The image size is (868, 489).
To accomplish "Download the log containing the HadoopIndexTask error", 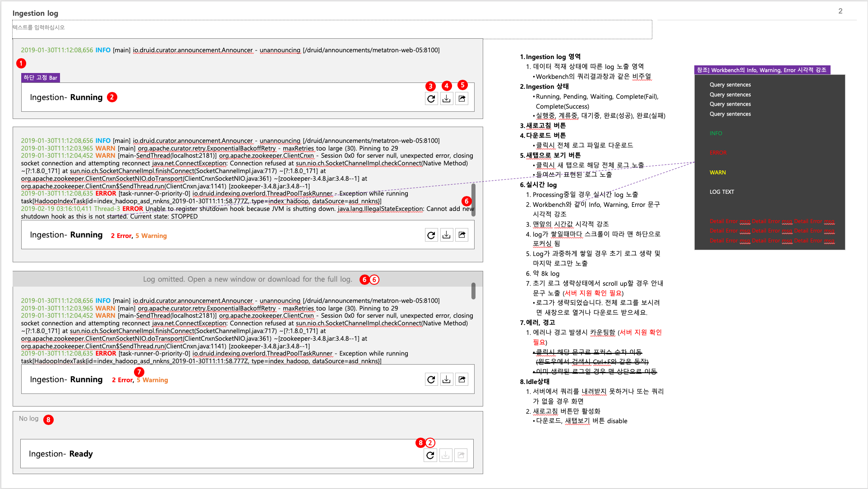I will point(447,234).
